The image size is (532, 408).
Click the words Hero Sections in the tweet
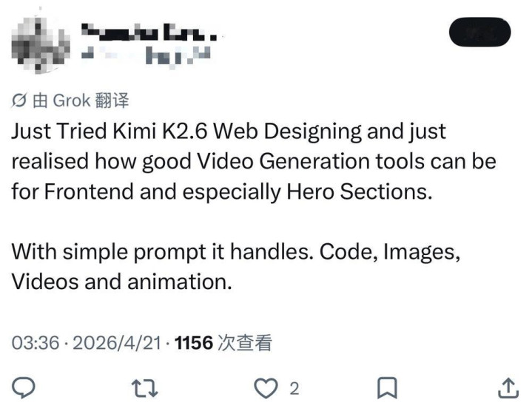(360, 191)
